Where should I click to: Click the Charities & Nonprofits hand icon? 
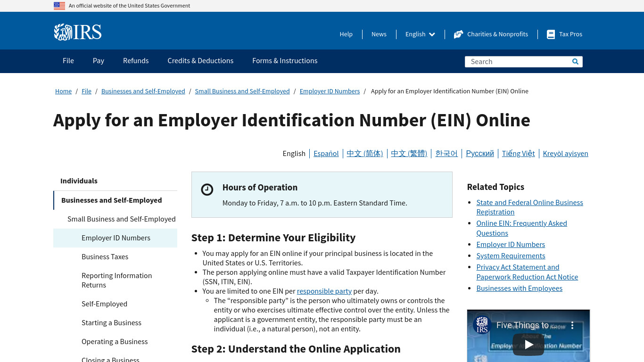pos(458,34)
